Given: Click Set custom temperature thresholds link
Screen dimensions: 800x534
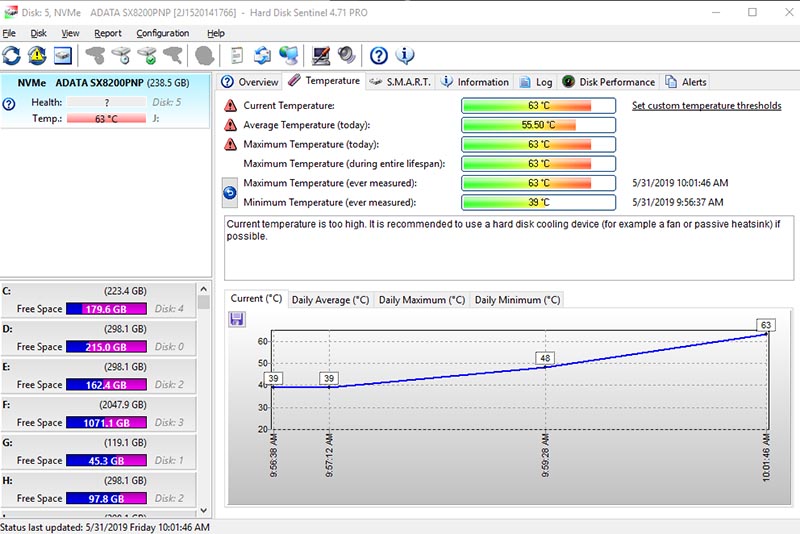Looking at the screenshot, I should click(x=707, y=106).
